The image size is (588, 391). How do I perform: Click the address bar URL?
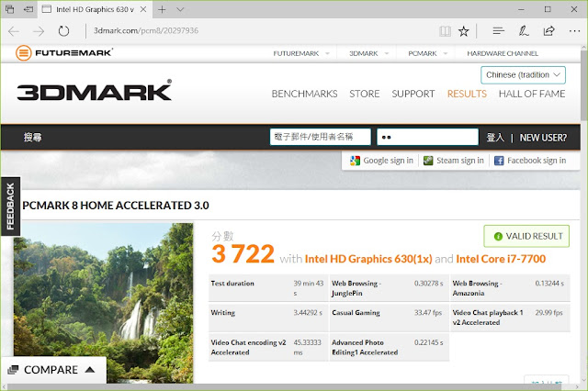pyautogui.click(x=146, y=30)
